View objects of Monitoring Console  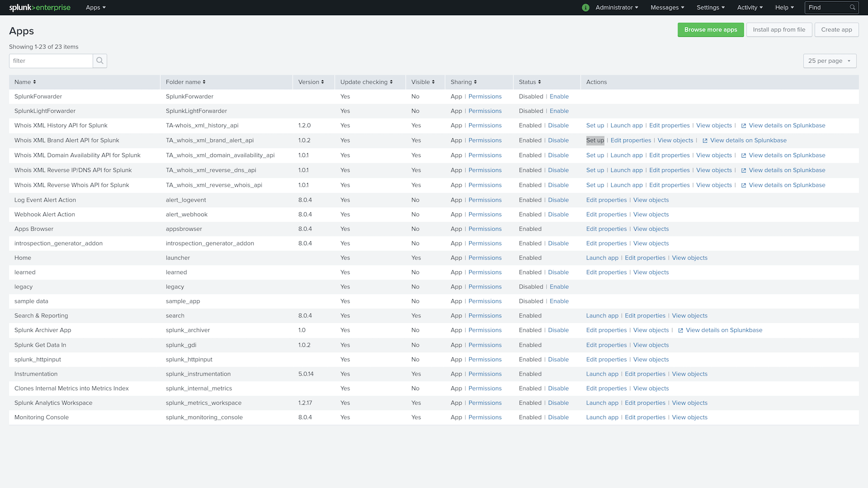coord(690,418)
